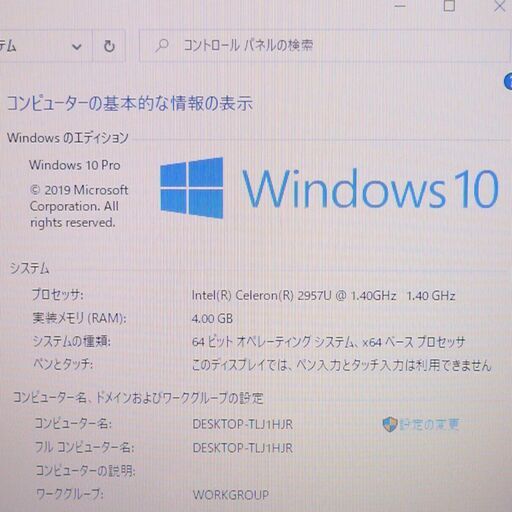Click the search magnifier icon
The width and height of the screenshot is (512, 512).
[162, 46]
